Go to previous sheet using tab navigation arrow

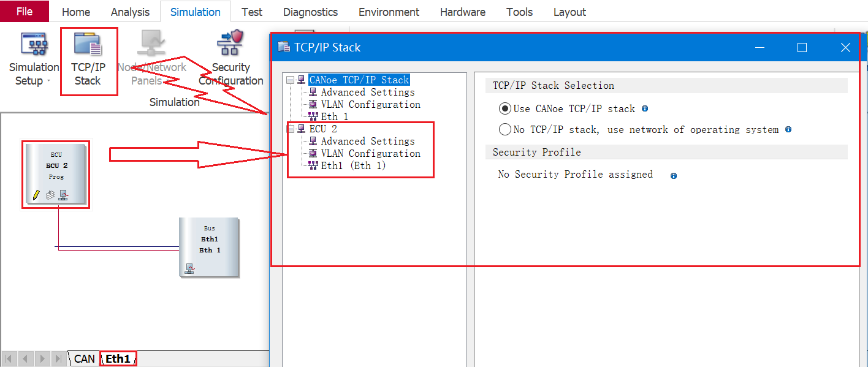click(x=25, y=358)
